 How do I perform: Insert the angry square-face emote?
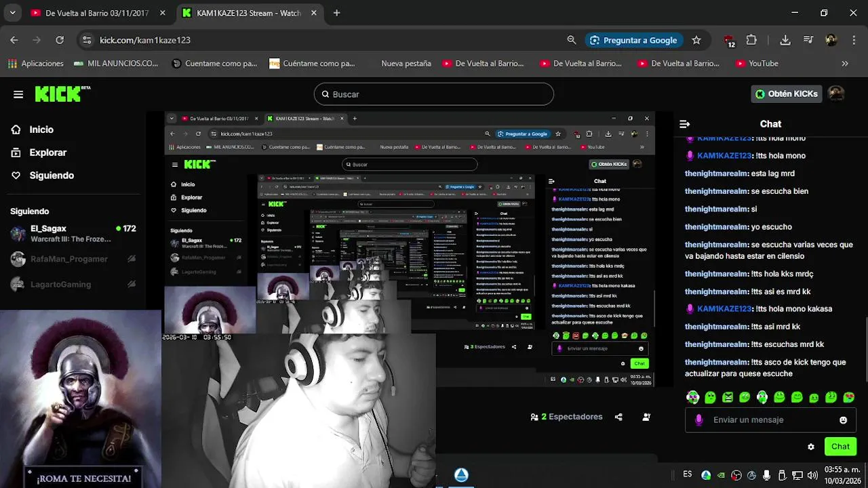coord(728,397)
